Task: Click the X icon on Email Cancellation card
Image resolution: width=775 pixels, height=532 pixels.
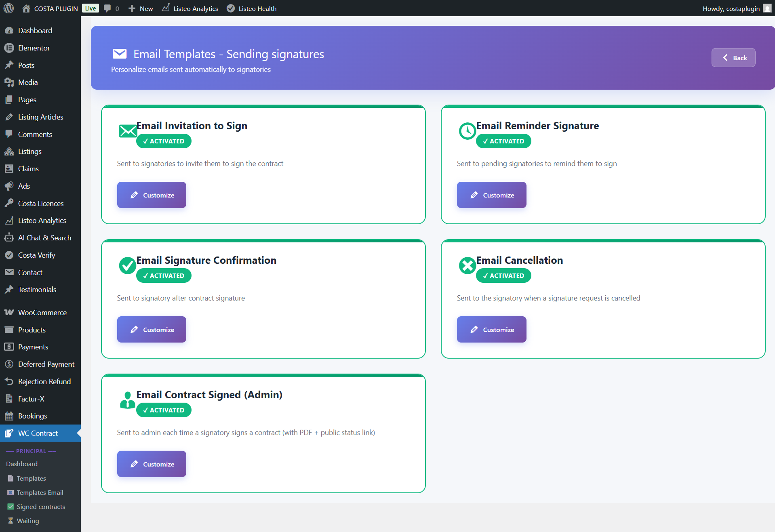Action: [468, 265]
